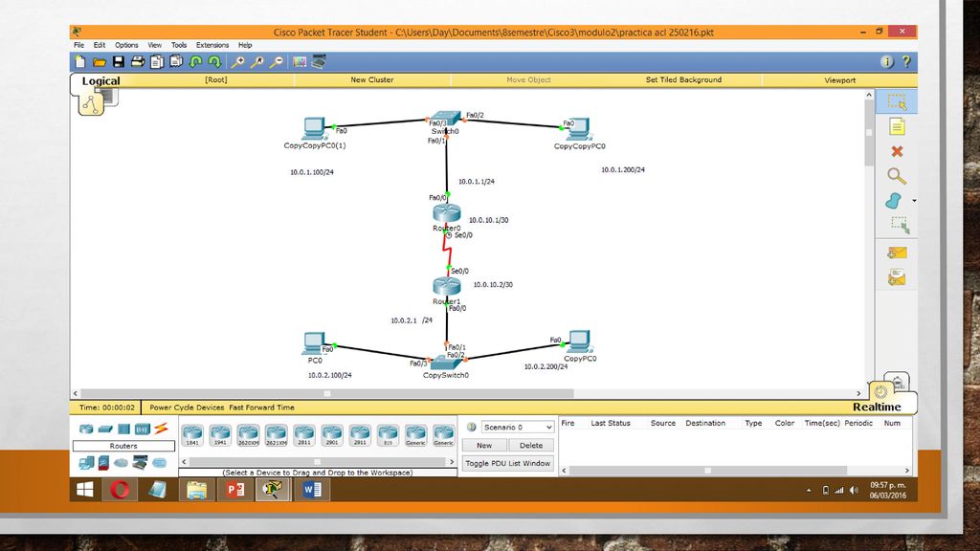Click the device list right scroll arrow
Image resolution: width=980 pixels, height=551 pixels.
click(x=452, y=462)
